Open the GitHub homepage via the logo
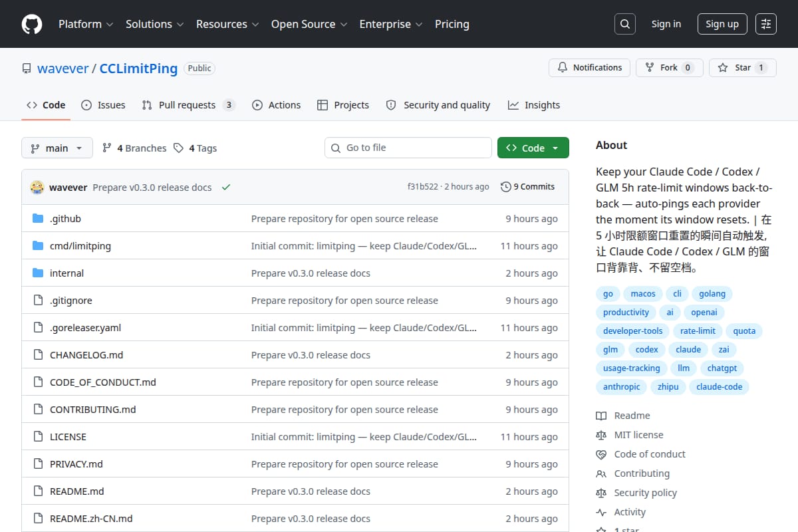798x532 pixels. [32, 24]
